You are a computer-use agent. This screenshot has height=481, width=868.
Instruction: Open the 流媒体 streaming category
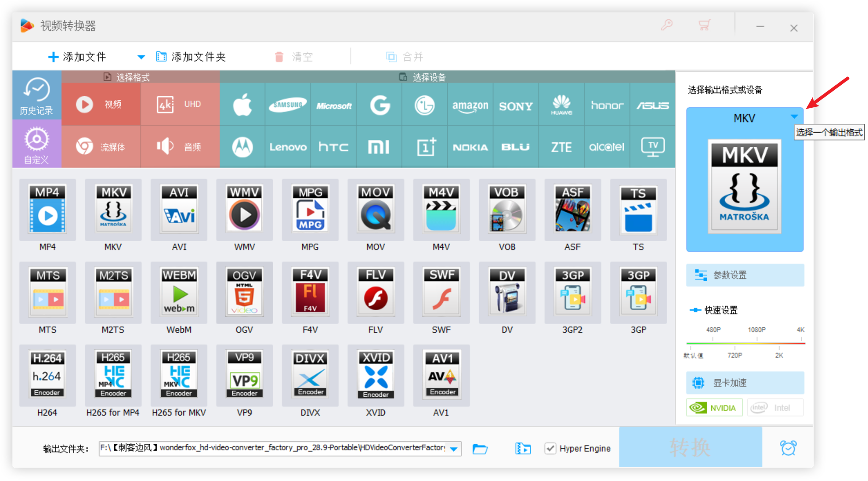click(x=101, y=147)
